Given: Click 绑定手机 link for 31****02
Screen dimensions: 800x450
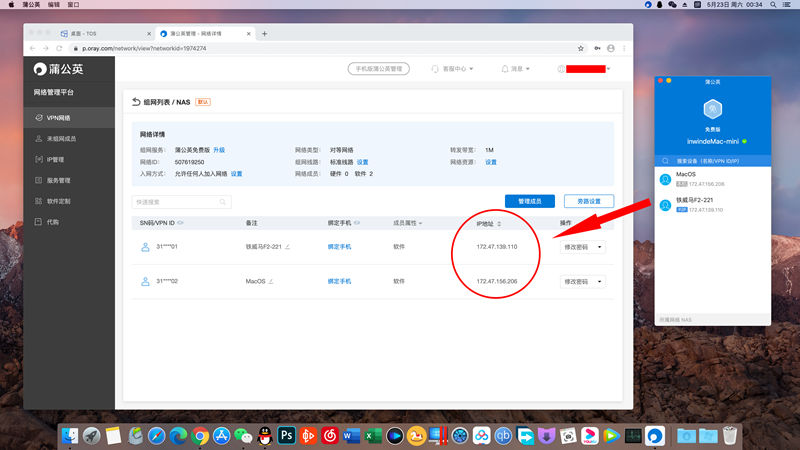Looking at the screenshot, I should click(x=339, y=281).
